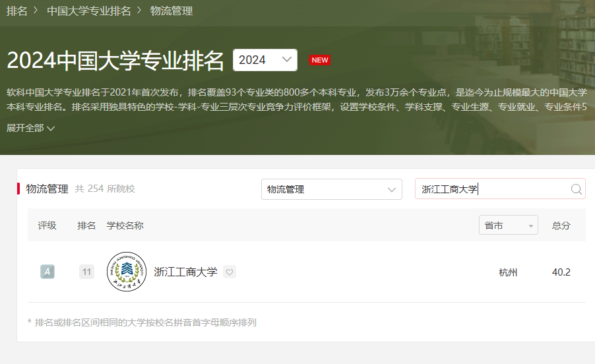Click the 评级 column header

pos(47,226)
